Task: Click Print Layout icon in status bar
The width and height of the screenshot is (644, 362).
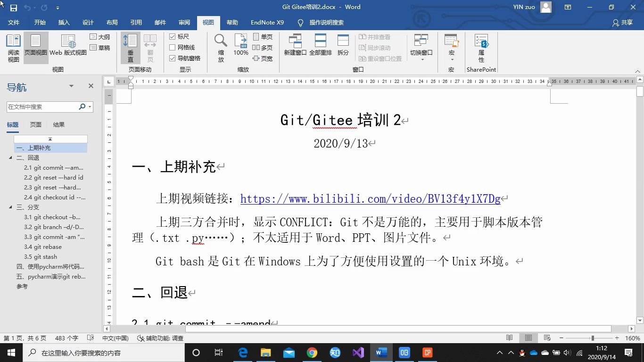Action: coord(528,338)
